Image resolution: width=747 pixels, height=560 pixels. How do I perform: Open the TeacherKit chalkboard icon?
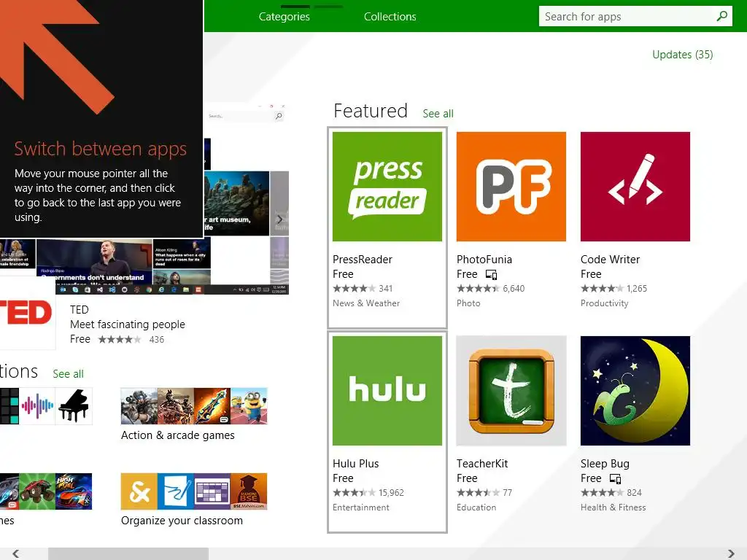[511, 391]
